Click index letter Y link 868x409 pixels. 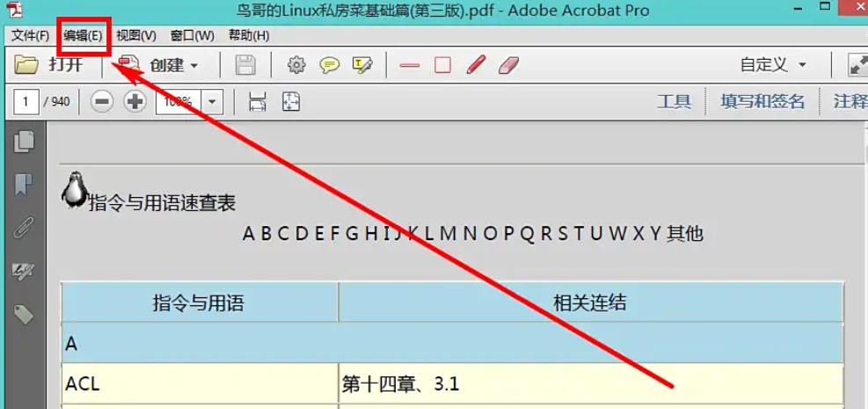pos(656,234)
